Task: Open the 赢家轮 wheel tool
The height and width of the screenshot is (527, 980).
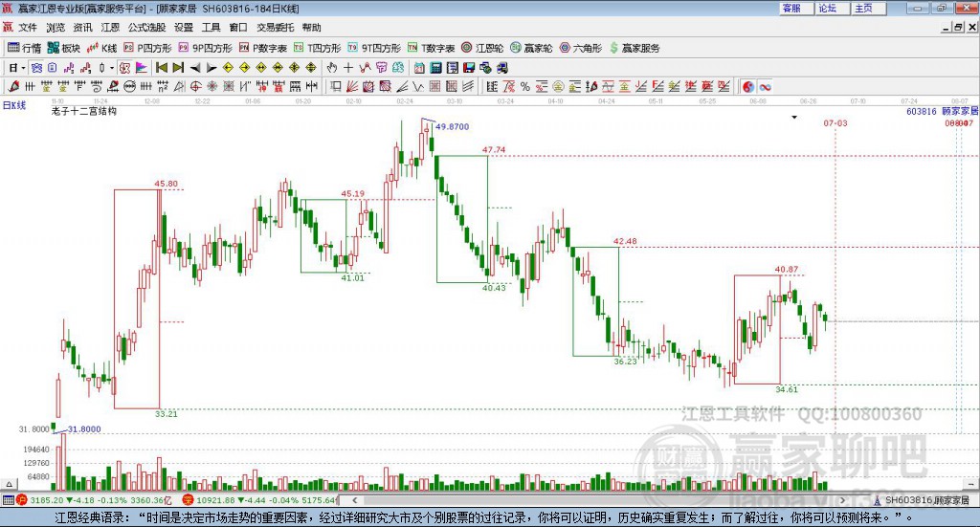Action: coord(531,48)
